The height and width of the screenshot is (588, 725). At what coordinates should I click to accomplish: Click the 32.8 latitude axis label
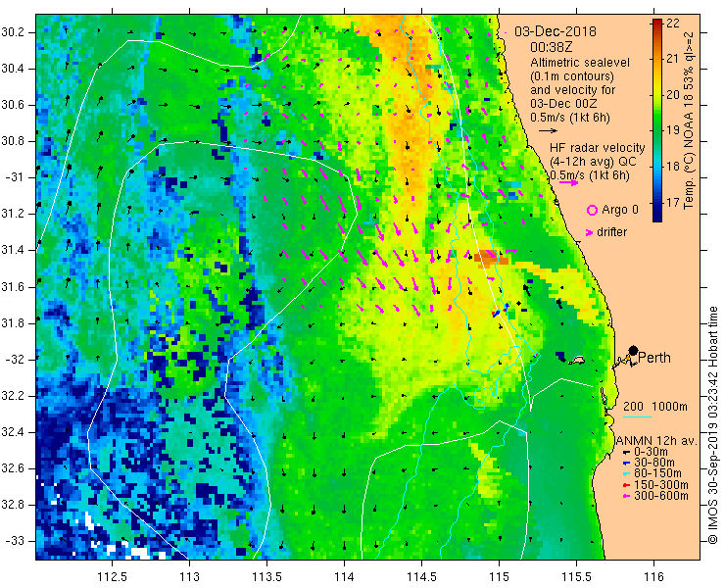(13, 505)
